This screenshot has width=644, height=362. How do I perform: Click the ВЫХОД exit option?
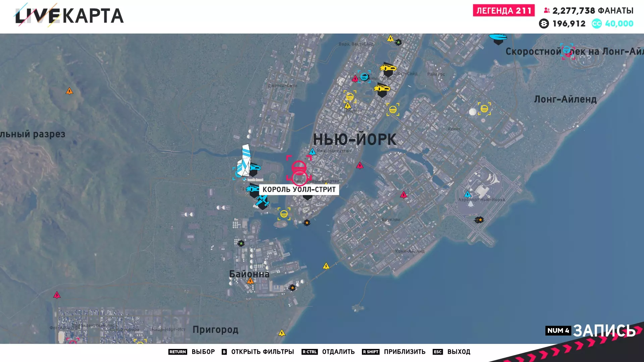pyautogui.click(x=458, y=352)
